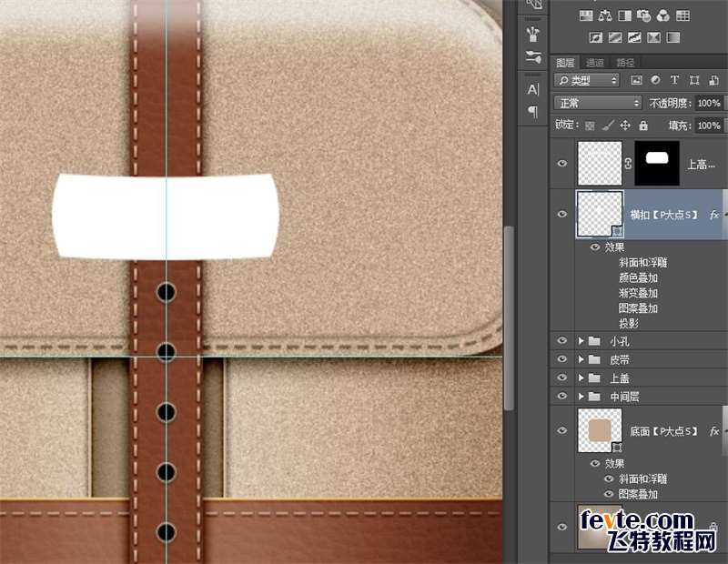Expand the 中间层 layer group
This screenshot has width=728, height=564.
point(581,397)
